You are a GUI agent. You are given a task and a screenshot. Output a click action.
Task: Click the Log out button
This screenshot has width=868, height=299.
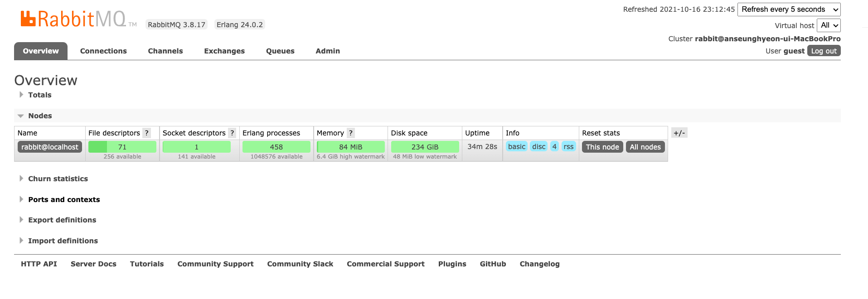824,51
